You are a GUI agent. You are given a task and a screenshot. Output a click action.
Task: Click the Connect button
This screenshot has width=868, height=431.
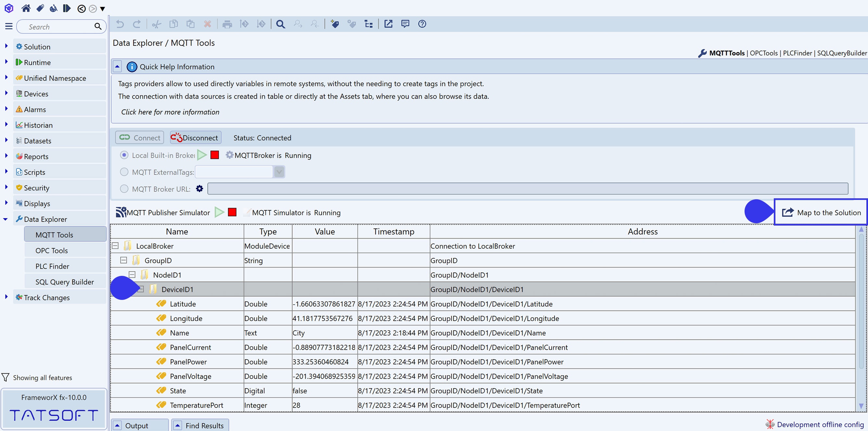(139, 138)
